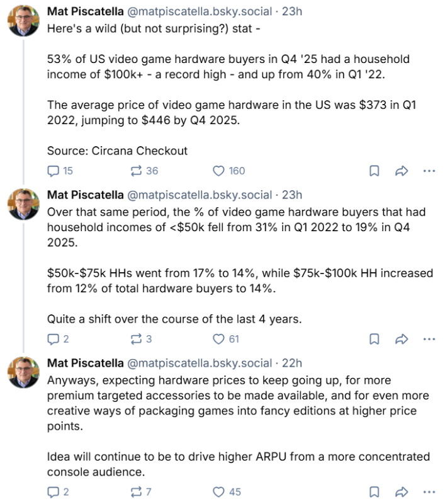Reply to the ARPU post
This screenshot has height=504, width=445.
point(54,491)
